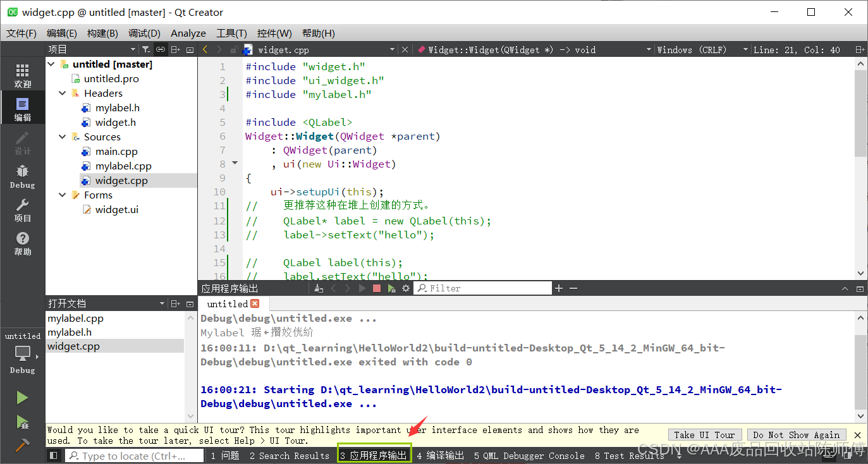
Task: Open widget.ui under Forms
Action: point(117,210)
